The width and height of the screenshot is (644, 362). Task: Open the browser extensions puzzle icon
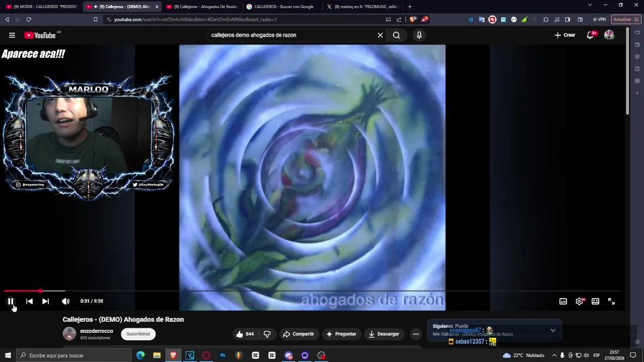pos(546,20)
